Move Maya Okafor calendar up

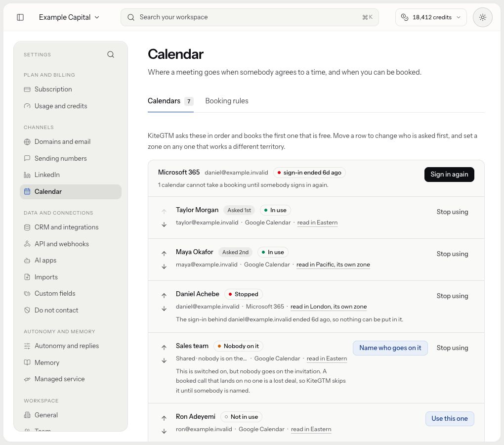tap(164, 254)
